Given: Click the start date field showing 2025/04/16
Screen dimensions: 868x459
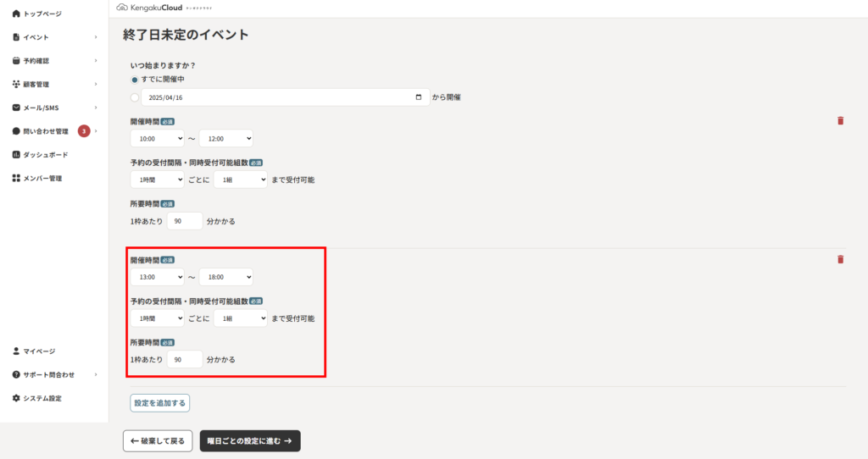Looking at the screenshot, I should click(286, 97).
